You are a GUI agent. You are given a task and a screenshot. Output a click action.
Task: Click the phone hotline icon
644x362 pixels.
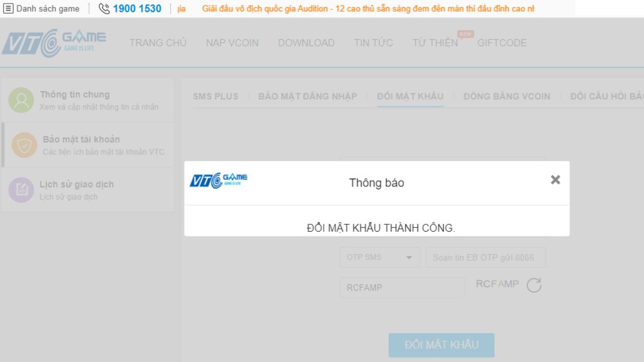pos(104,9)
